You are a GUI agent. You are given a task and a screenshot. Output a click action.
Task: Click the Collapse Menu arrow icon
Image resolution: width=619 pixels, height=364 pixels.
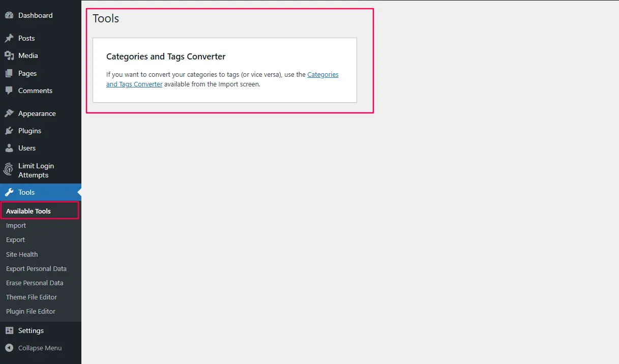tap(9, 348)
